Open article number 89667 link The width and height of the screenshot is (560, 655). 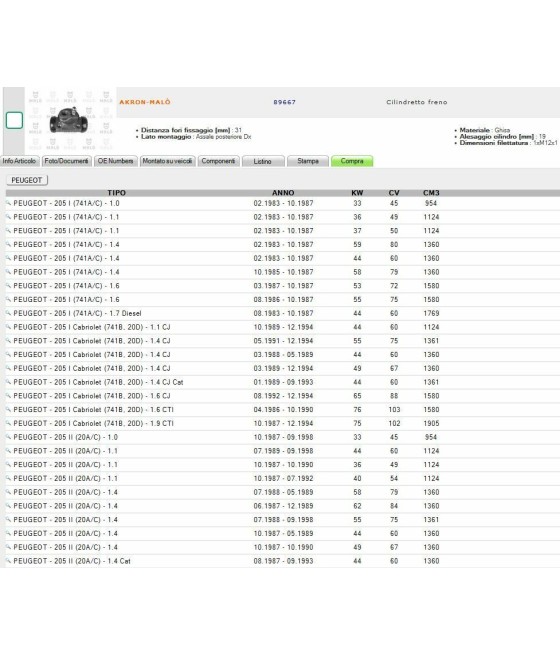click(x=284, y=102)
